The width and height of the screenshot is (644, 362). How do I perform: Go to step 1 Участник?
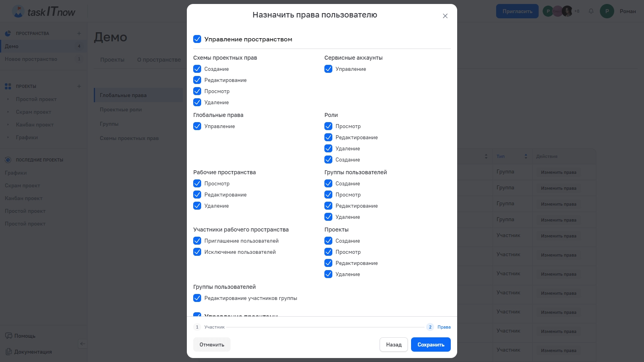pyautogui.click(x=197, y=327)
